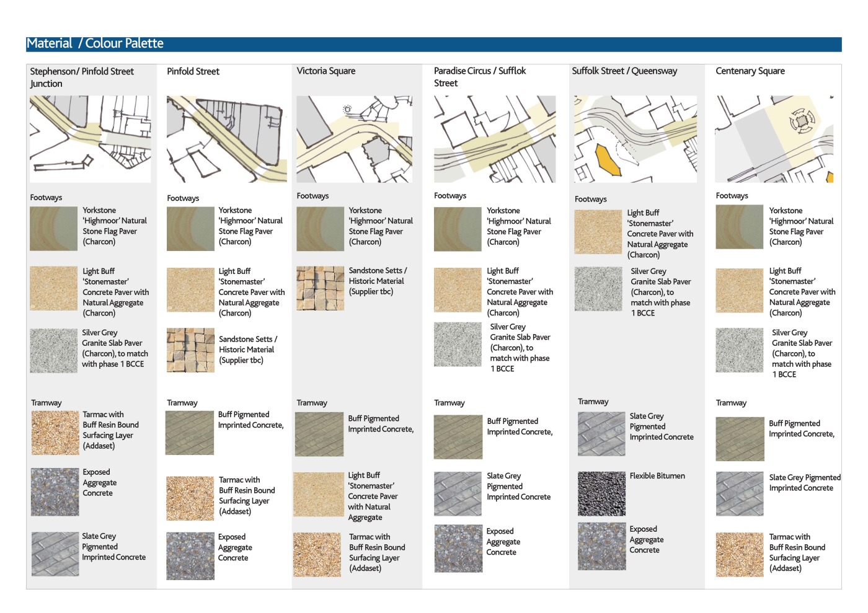
Task: Click the Flexible Bitumen text label
Action: (657, 476)
